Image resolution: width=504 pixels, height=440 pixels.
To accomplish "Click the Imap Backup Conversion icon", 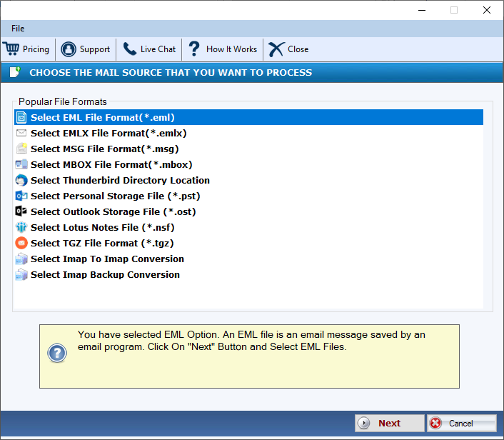I will (x=21, y=275).
